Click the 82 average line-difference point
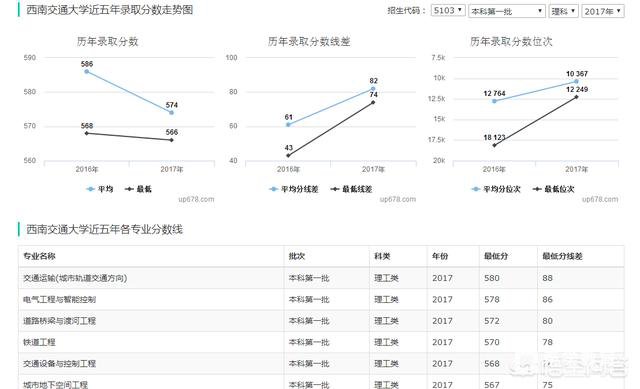 (x=373, y=89)
